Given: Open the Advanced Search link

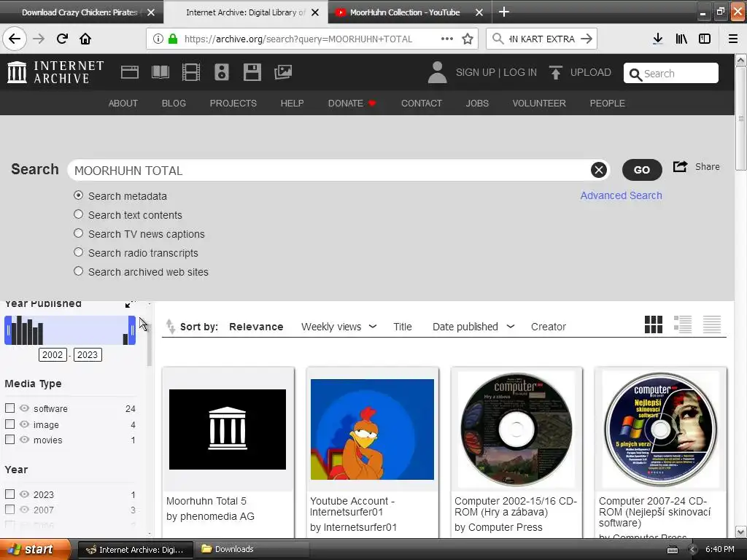Looking at the screenshot, I should (621, 195).
